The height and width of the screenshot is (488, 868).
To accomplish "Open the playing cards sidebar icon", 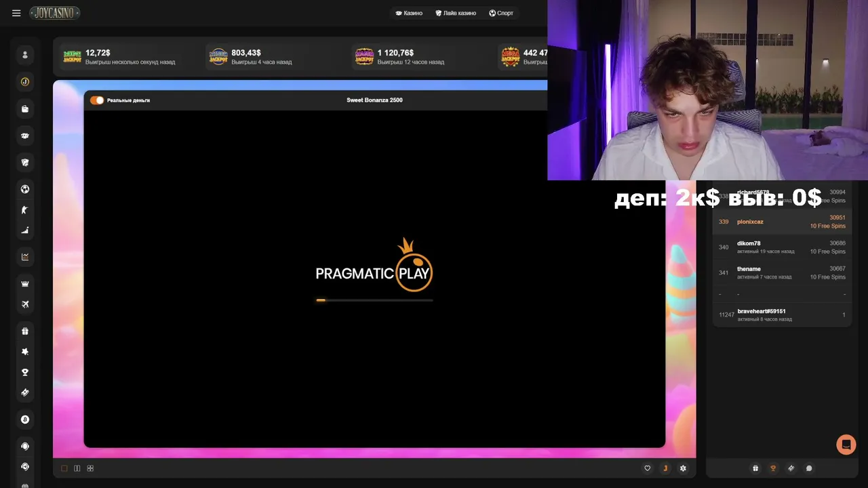I will [25, 163].
